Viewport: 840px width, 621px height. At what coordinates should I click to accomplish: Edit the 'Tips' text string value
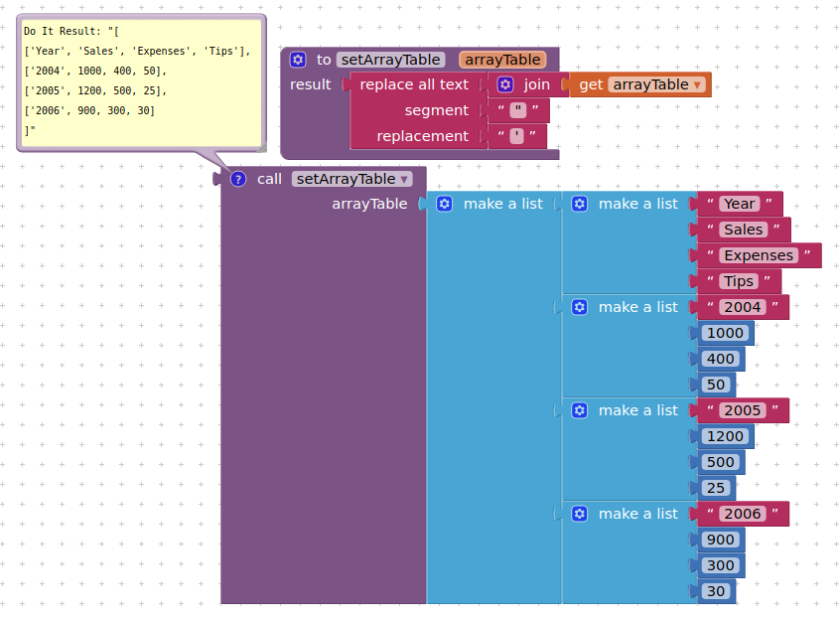coord(739,281)
